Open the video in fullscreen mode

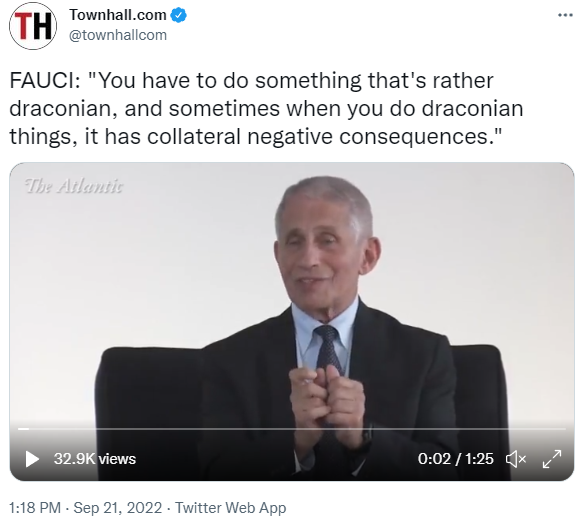[552, 459]
